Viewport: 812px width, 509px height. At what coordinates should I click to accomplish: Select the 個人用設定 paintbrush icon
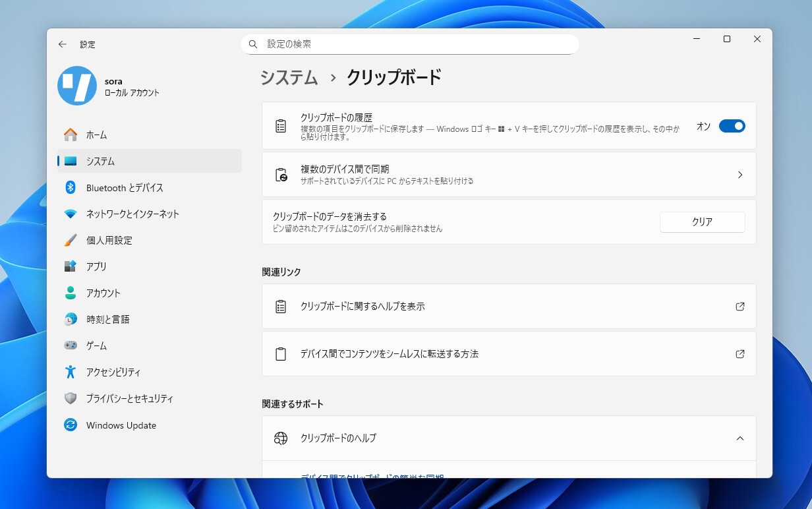pyautogui.click(x=71, y=241)
